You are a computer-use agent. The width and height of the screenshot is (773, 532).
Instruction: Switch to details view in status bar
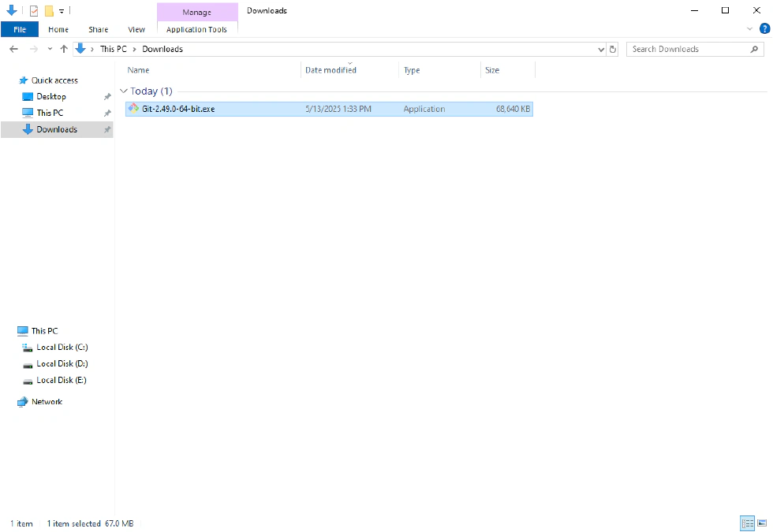[746, 523]
